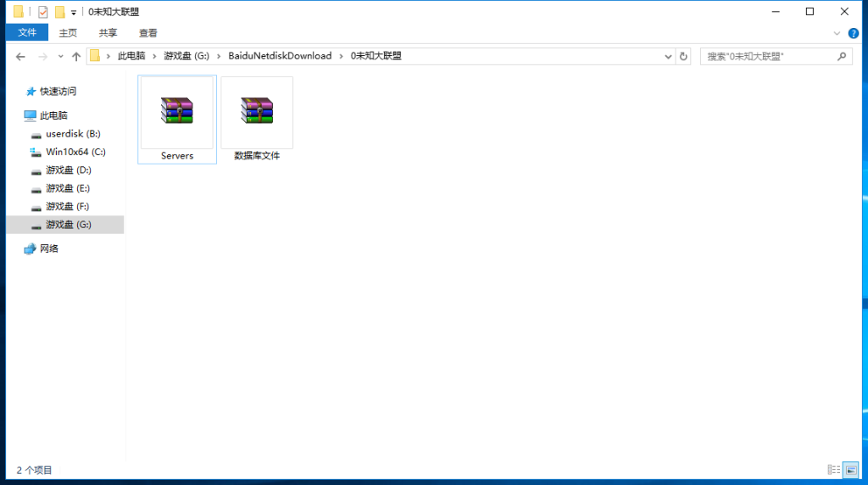This screenshot has width=868, height=485.
Task: Expand chevron after BaiduNetdiskDownload in path
Action: pyautogui.click(x=341, y=57)
